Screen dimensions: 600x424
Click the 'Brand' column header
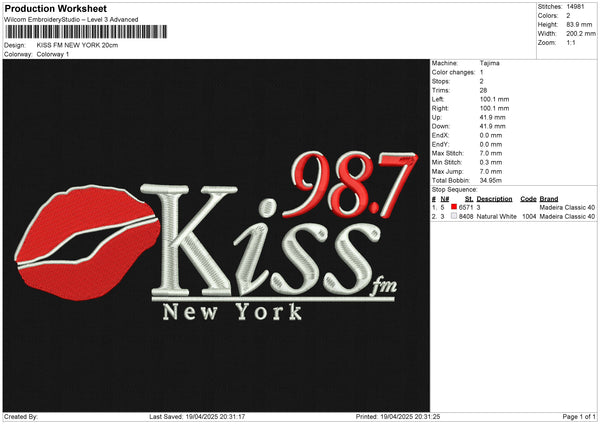[549, 199]
